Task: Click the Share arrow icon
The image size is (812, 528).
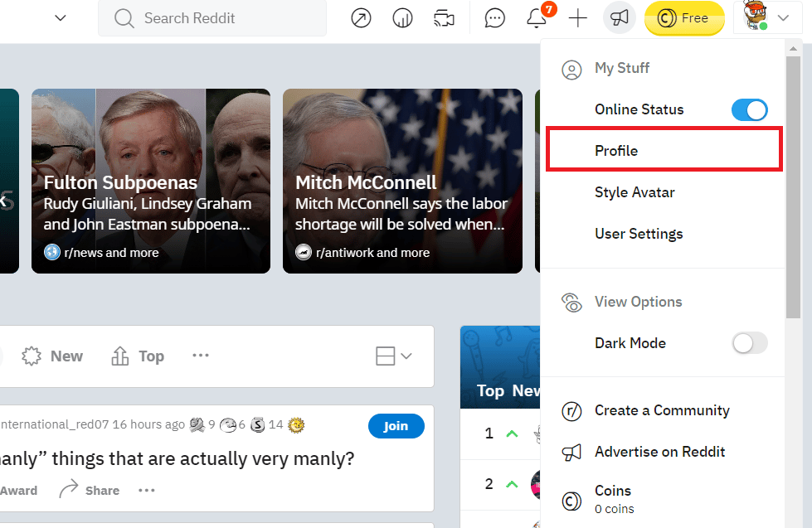Action: tap(68, 489)
